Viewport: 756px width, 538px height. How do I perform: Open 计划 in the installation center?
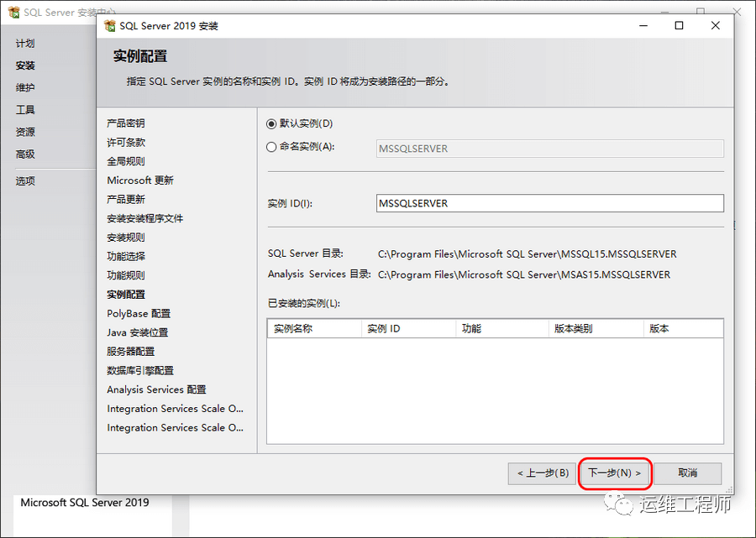pos(25,44)
